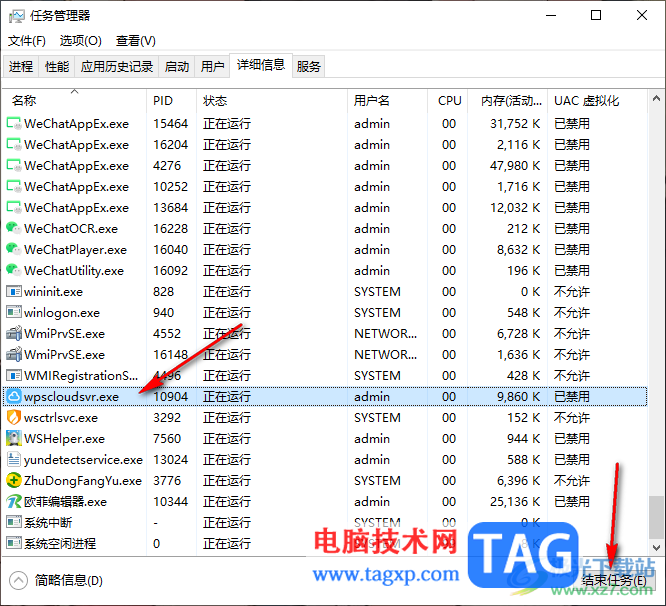Viewport: 666px width, 606px height.
Task: Select the 详细信息 tab
Action: pos(261,65)
